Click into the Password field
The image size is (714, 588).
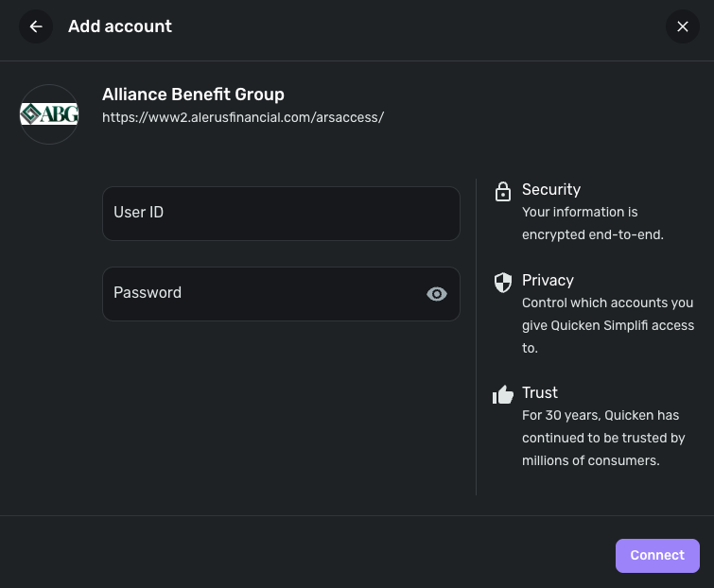coord(265,293)
